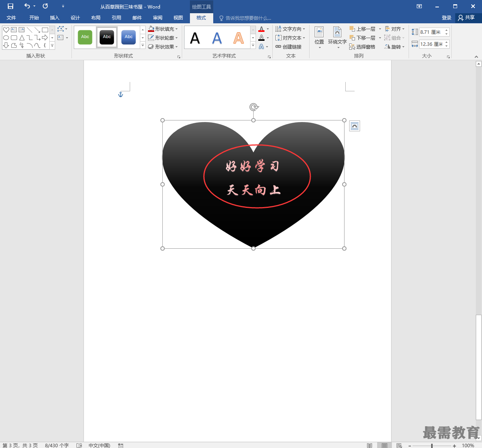Click the Redo/Repeat icon
The width and height of the screenshot is (482, 448).
click(x=45, y=6)
